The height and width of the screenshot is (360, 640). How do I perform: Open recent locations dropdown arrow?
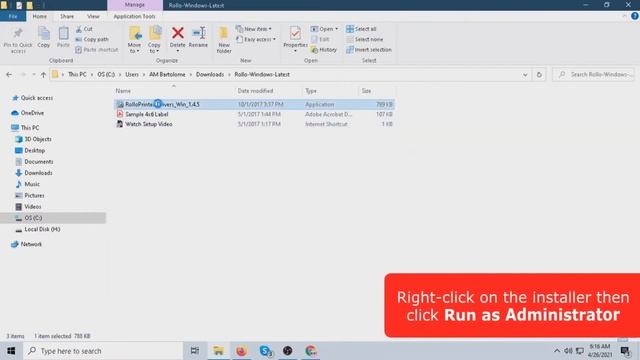point(33,75)
